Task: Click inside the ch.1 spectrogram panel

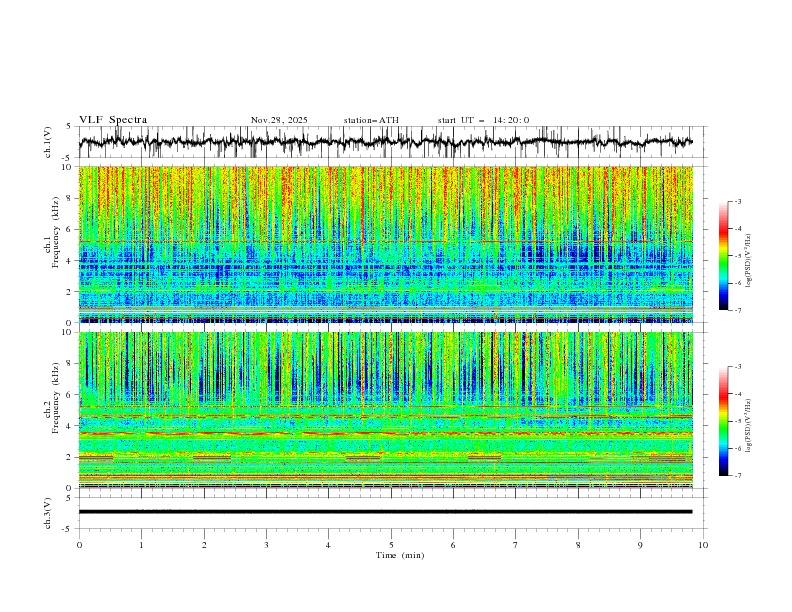Action: pos(386,244)
